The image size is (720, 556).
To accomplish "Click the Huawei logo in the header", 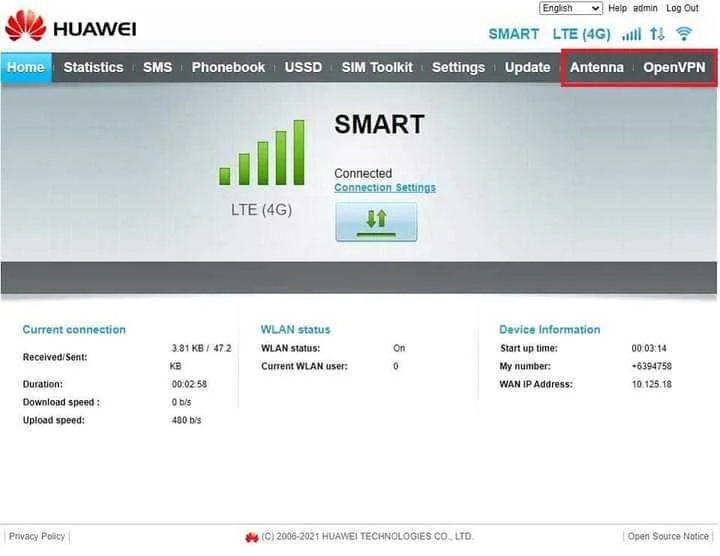I will pos(71,27).
